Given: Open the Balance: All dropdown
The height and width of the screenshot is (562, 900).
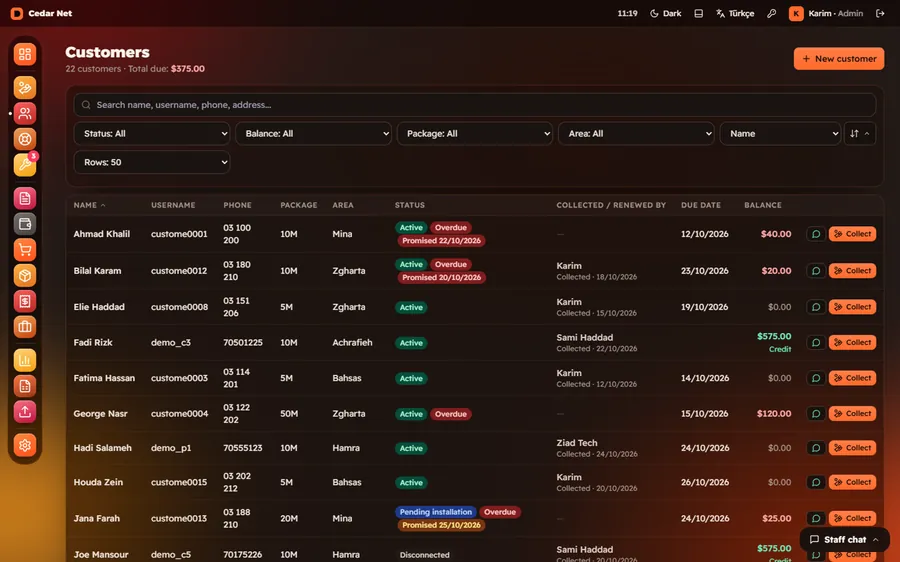Looking at the screenshot, I should click(313, 133).
